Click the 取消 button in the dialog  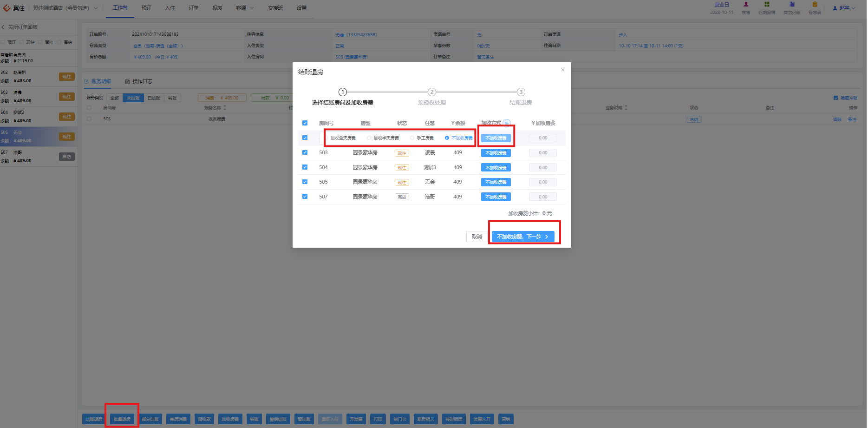(x=477, y=237)
